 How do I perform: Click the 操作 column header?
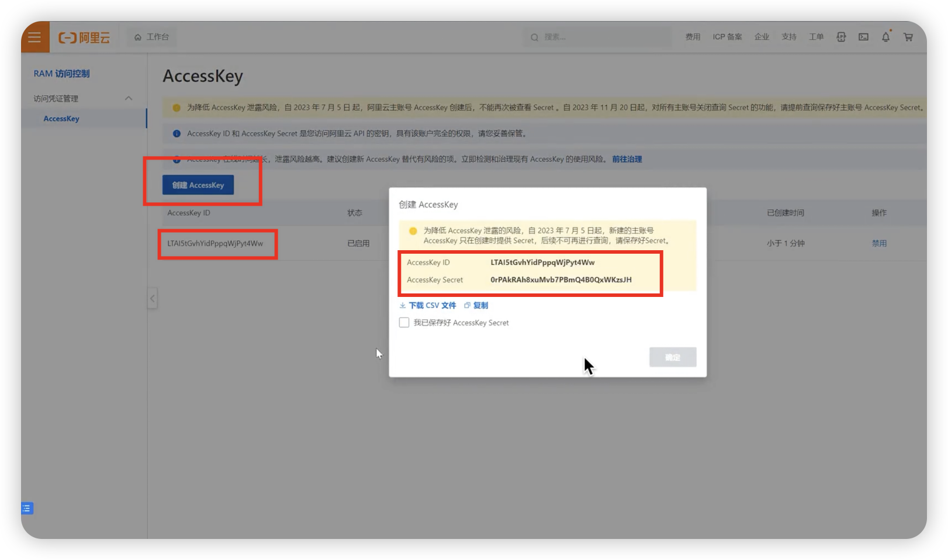(x=879, y=213)
